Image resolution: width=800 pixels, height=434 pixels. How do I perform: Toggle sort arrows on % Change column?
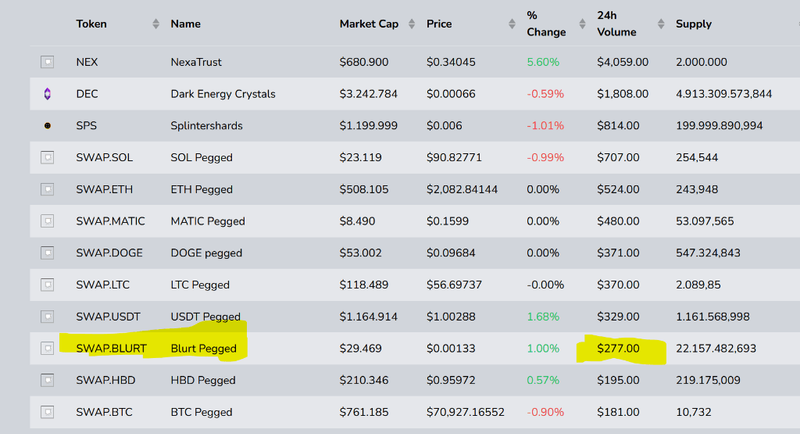coord(581,23)
